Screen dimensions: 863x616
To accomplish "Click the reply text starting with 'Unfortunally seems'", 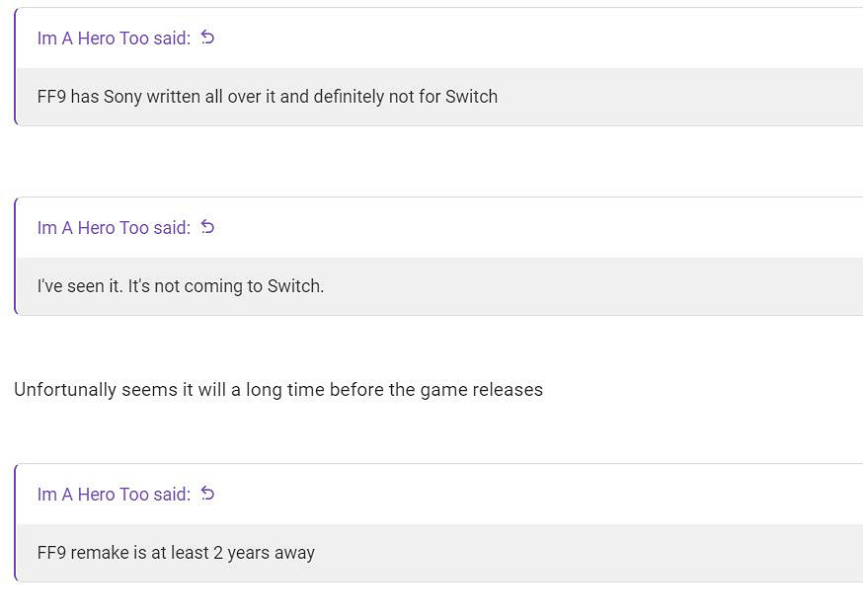I will click(x=278, y=390).
